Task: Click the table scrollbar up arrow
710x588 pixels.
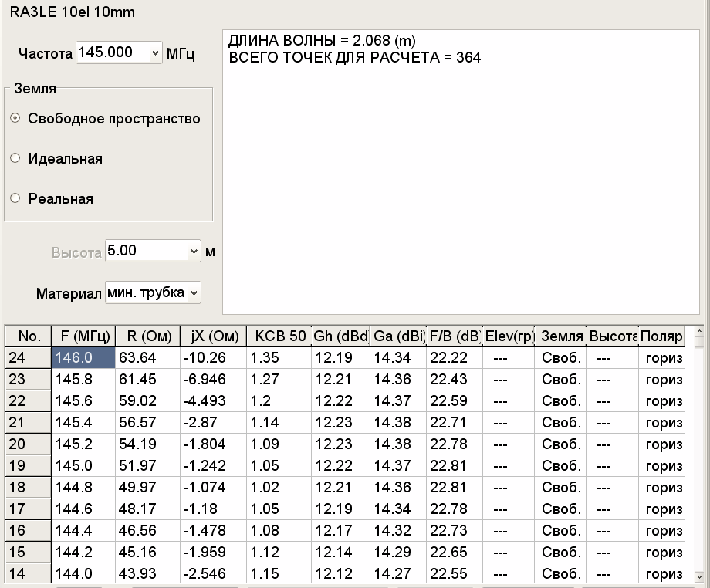Action: pos(699,333)
